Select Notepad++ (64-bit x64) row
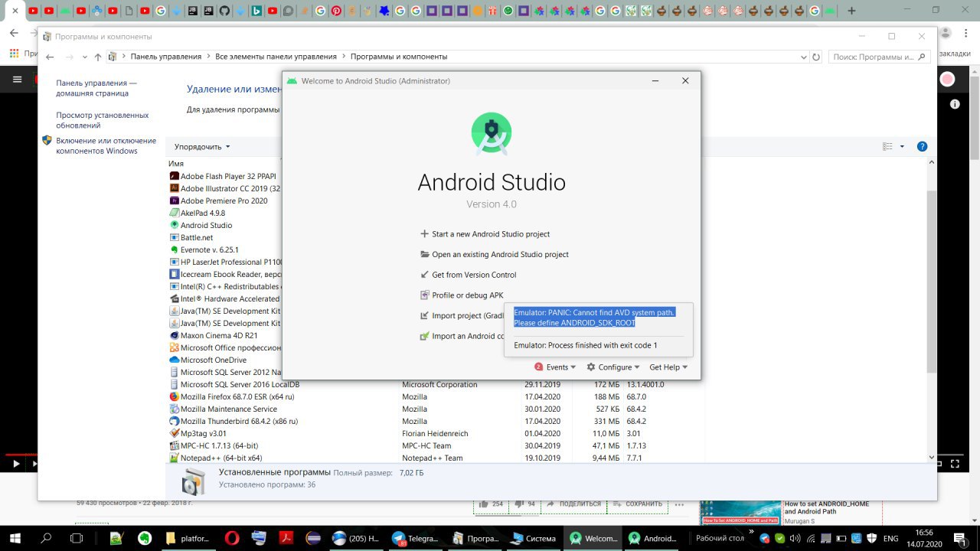 coord(434,458)
